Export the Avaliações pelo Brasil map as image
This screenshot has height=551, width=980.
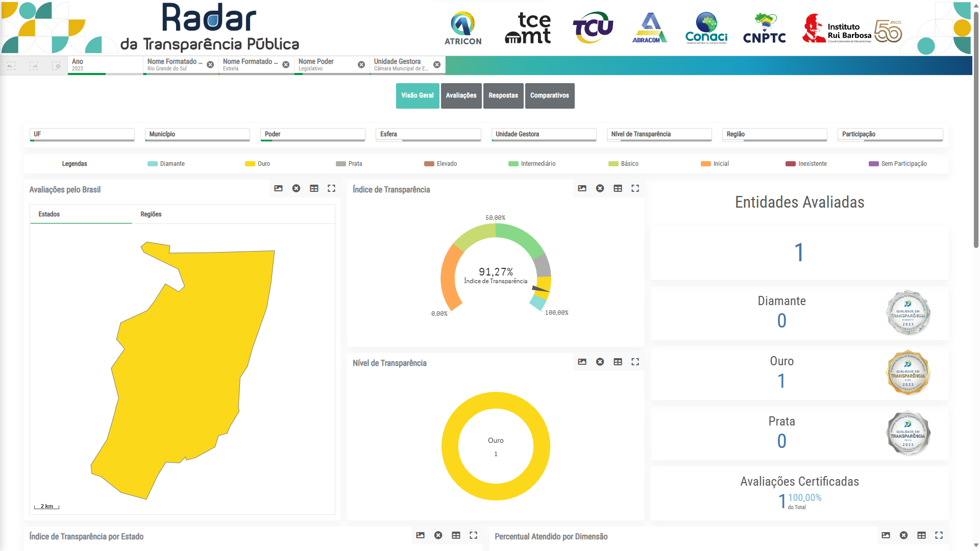(x=278, y=188)
